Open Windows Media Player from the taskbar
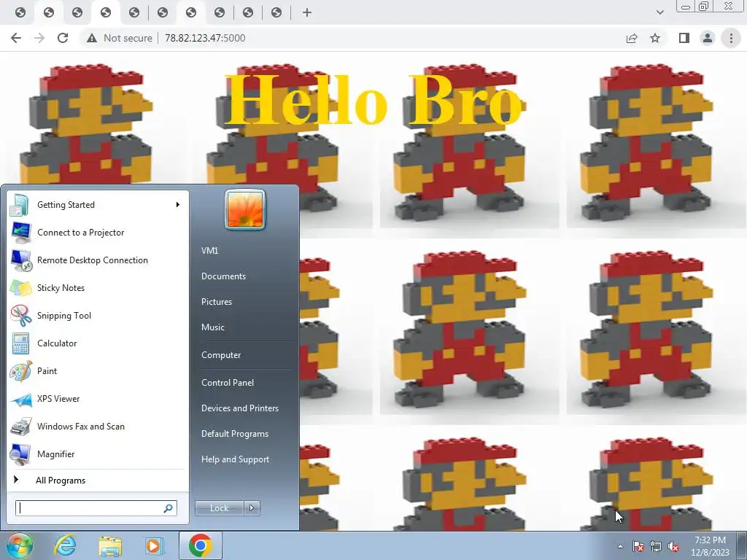Viewport: 747px width, 560px height. point(153,545)
